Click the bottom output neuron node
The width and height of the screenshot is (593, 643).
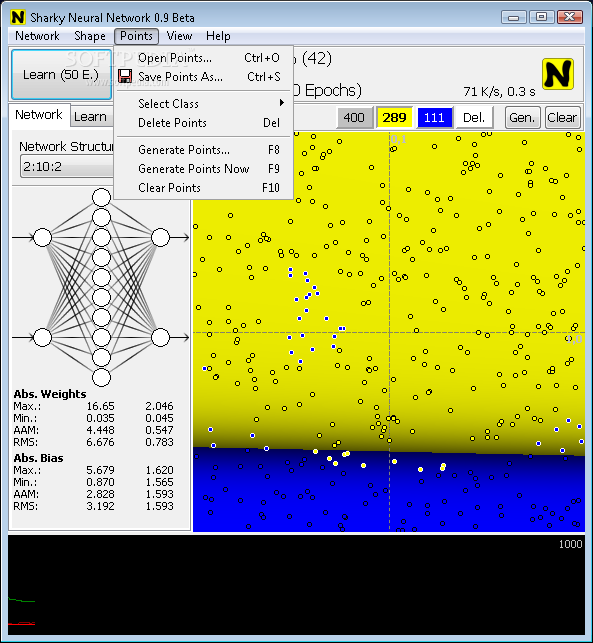point(160,337)
